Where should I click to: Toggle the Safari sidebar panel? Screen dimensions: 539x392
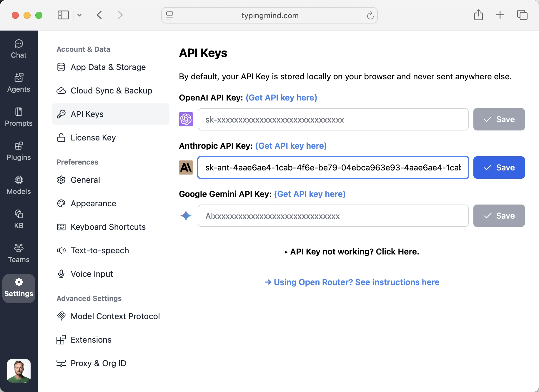coord(63,15)
